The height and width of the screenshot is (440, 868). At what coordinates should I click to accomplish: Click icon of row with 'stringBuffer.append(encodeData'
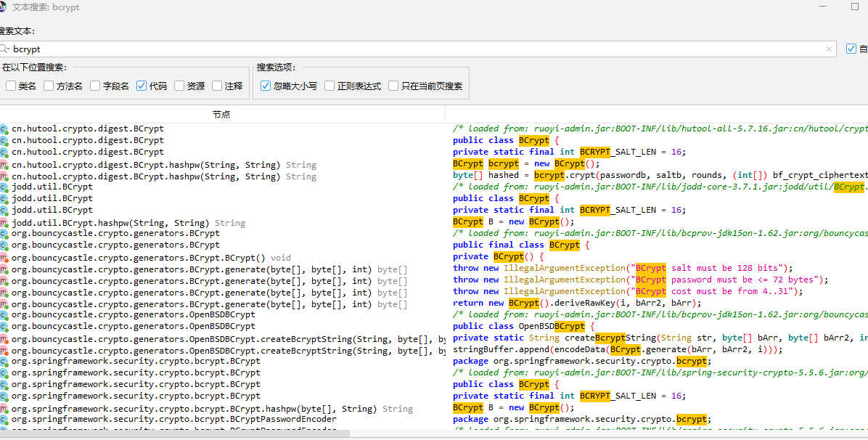[4, 351]
